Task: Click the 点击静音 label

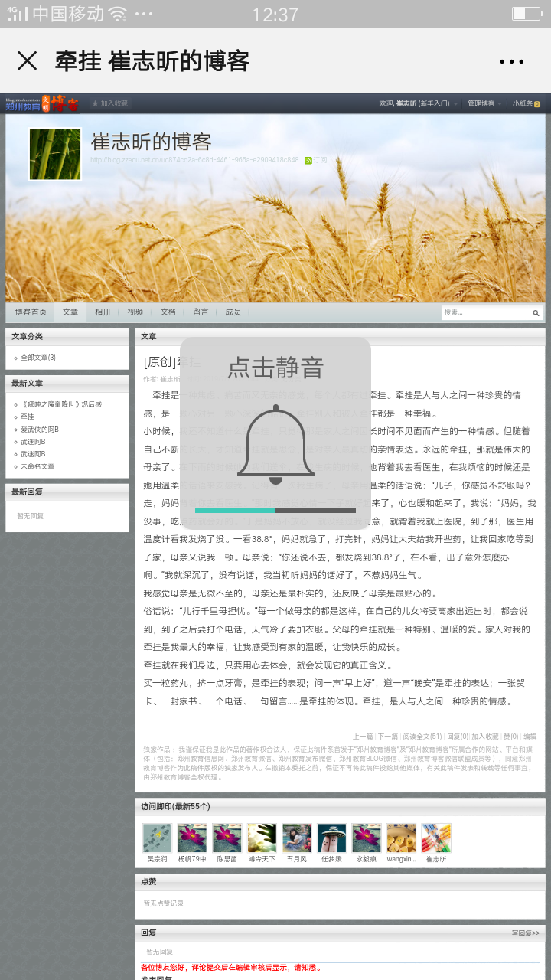Action: [275, 367]
